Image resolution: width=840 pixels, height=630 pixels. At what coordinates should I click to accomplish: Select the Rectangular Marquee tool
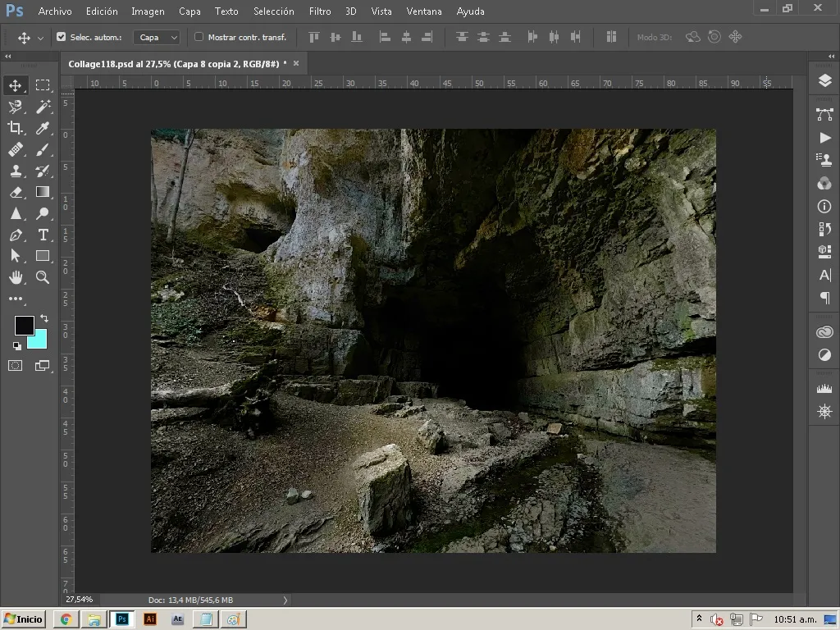click(x=43, y=85)
